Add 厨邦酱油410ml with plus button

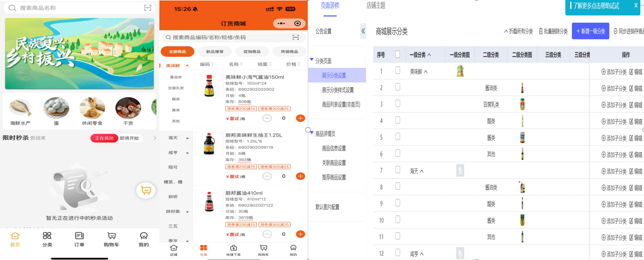click(x=300, y=234)
